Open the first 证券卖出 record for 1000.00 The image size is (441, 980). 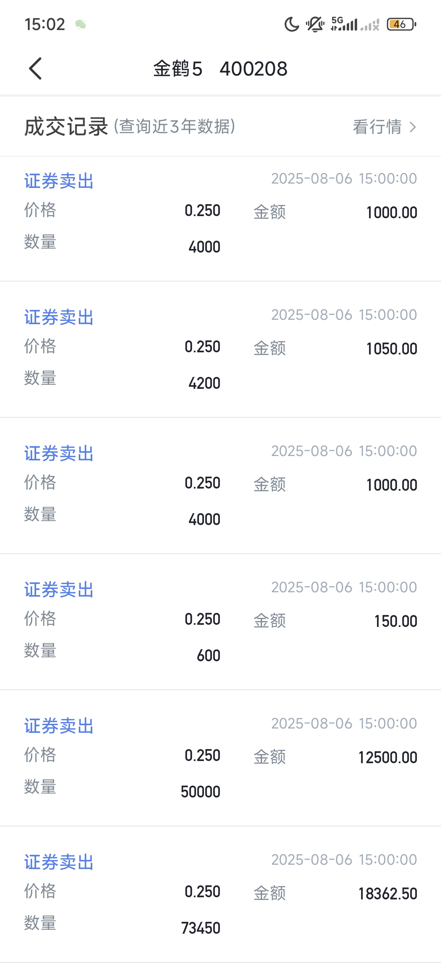click(220, 218)
